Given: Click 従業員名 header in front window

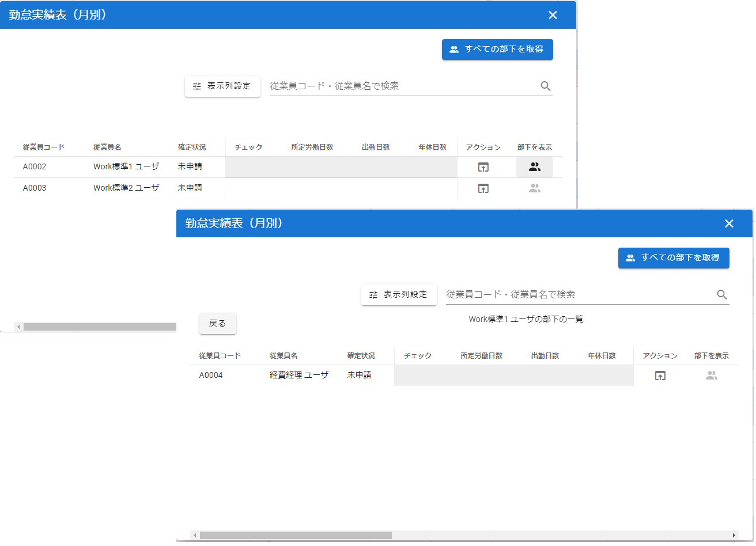Looking at the screenshot, I should pyautogui.click(x=283, y=356).
